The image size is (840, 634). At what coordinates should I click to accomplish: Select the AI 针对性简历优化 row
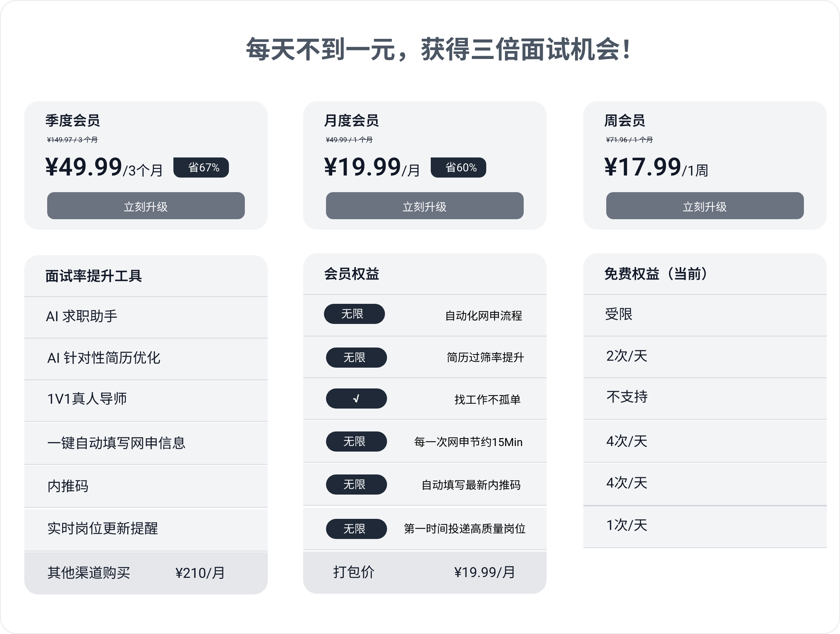[146, 359]
